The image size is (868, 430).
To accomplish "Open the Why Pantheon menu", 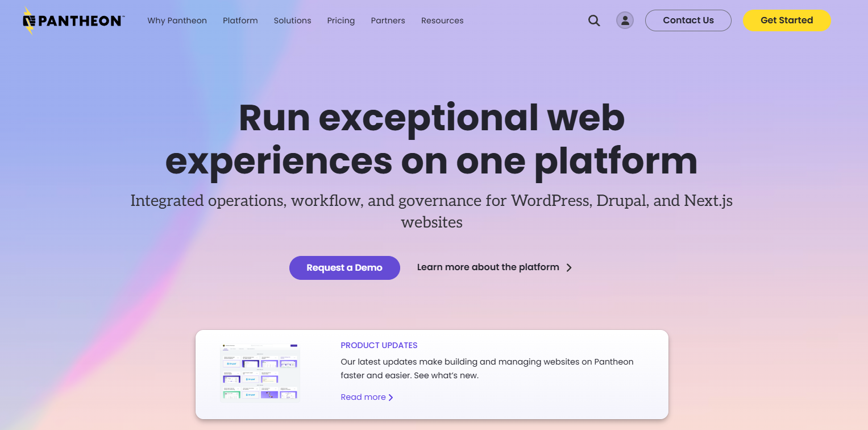I will (177, 20).
